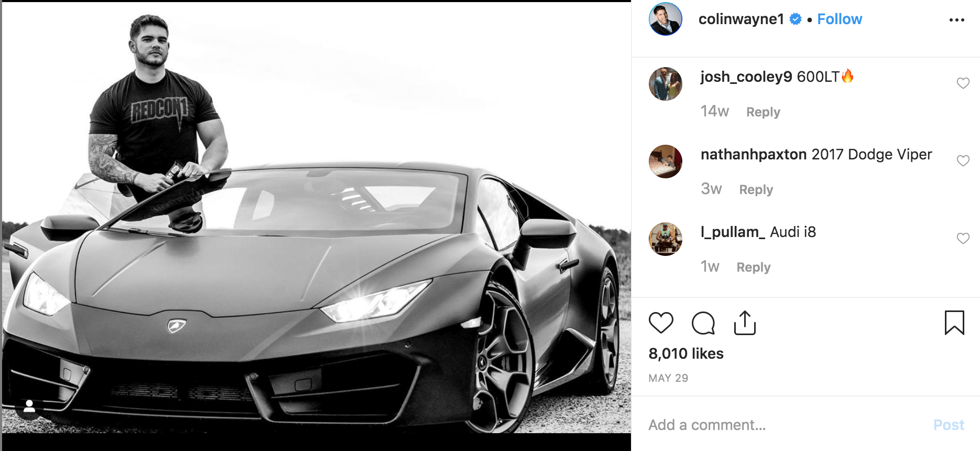View the 8,010 likes list
980x451 pixels.
click(686, 353)
